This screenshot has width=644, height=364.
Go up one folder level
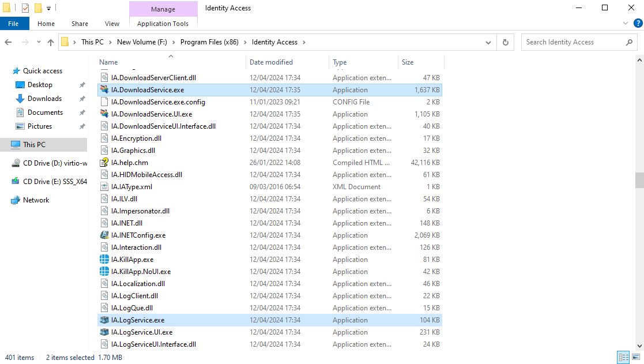pyautogui.click(x=51, y=42)
